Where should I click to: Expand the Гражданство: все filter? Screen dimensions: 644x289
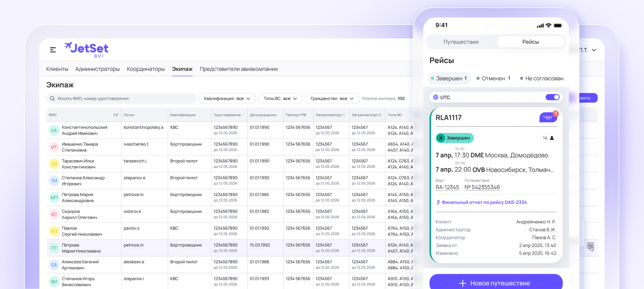pyautogui.click(x=332, y=99)
